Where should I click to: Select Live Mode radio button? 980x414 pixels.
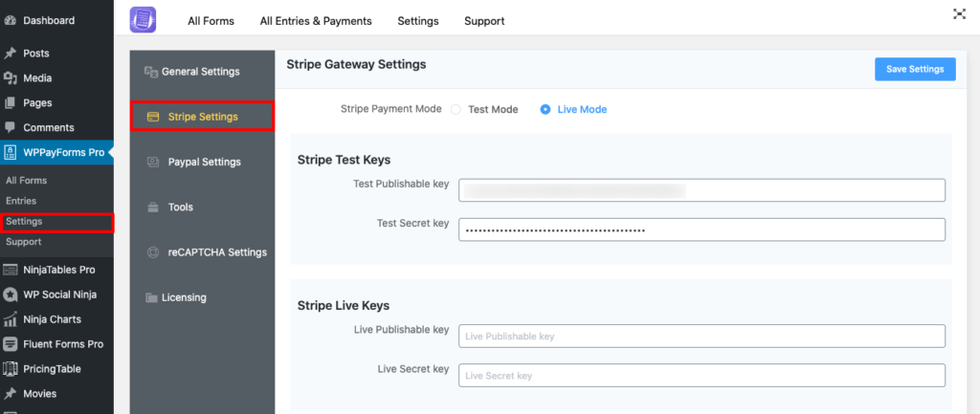(546, 109)
